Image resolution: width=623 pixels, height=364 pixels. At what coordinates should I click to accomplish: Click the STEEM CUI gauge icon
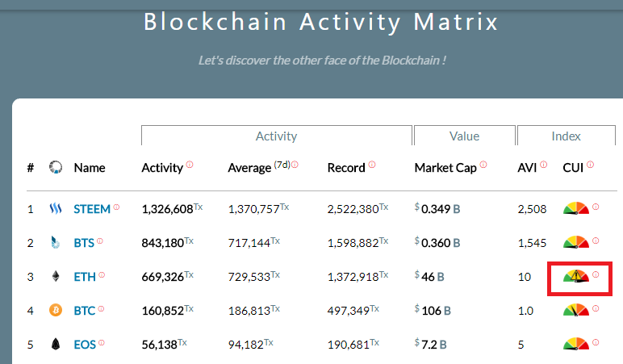click(576, 209)
